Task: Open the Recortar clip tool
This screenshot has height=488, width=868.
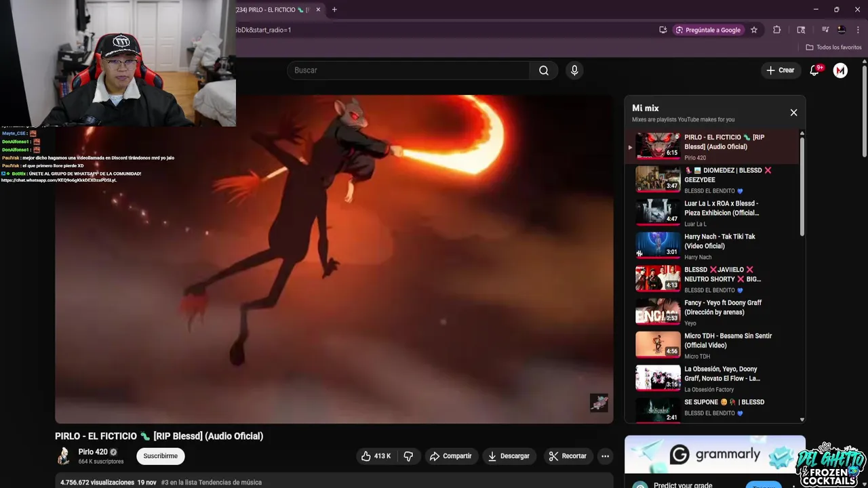Action: 567,456
